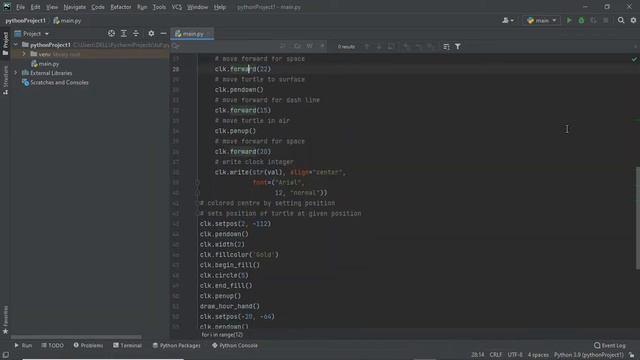The image size is (640, 360).
Task: Open the TODO tool window
Action: 53,345
